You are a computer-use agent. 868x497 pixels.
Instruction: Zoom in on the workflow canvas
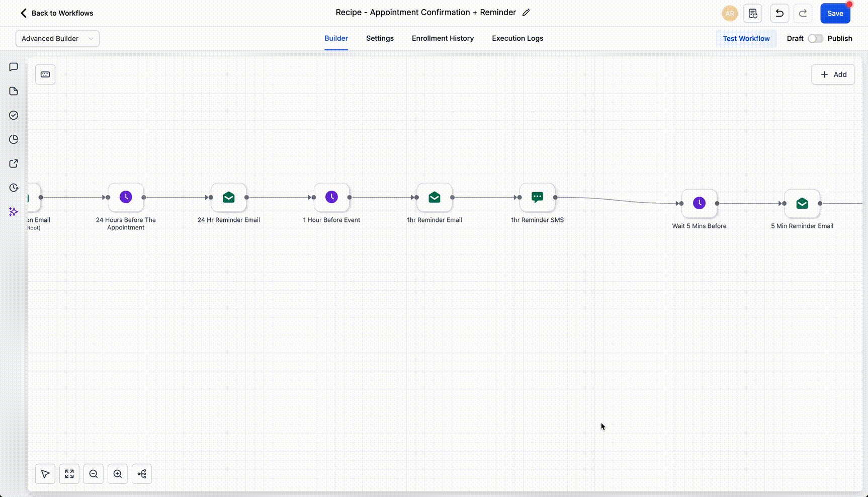(117, 473)
